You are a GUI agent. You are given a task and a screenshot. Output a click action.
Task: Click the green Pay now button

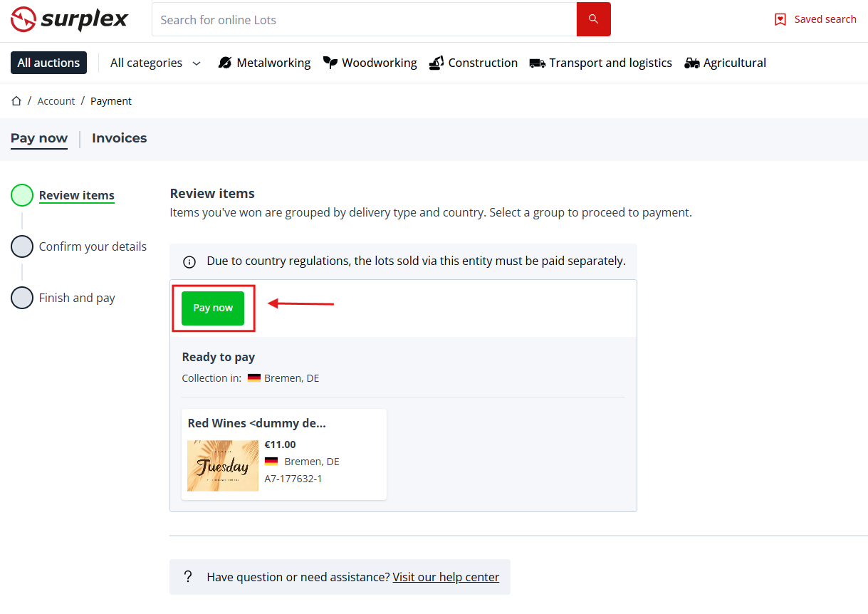[x=213, y=308]
